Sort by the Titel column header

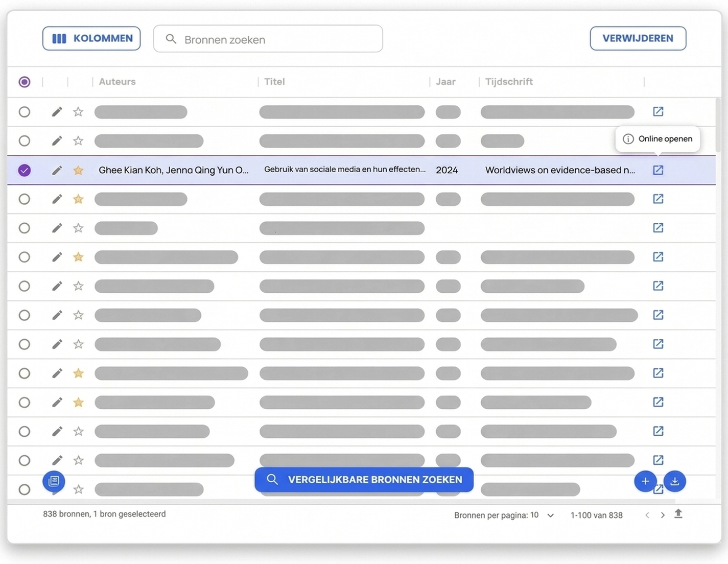point(274,82)
